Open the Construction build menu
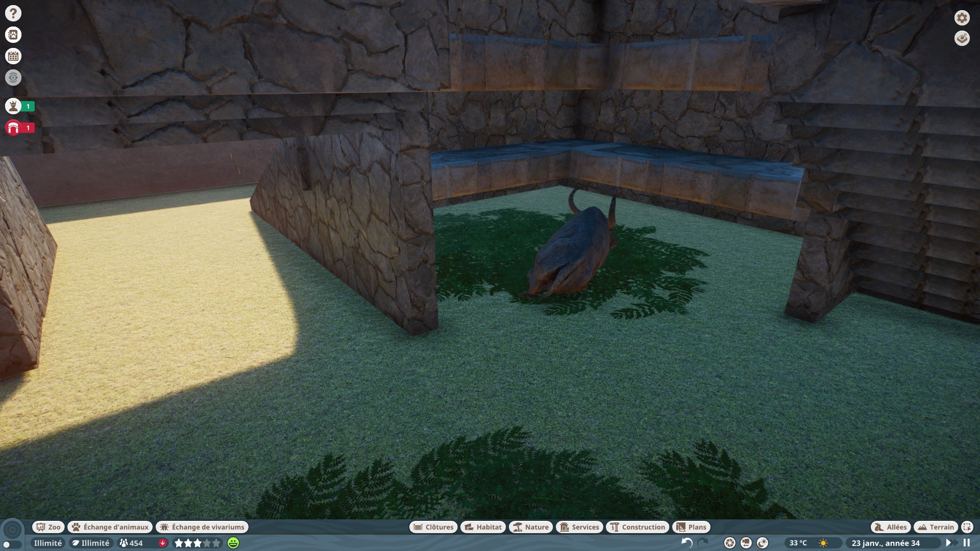 (638, 527)
